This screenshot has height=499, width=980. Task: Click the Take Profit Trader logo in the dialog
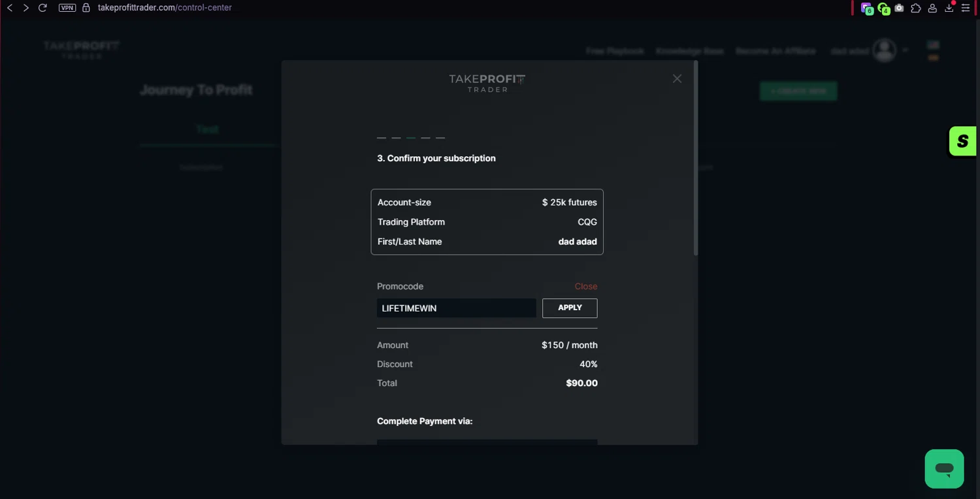(487, 83)
